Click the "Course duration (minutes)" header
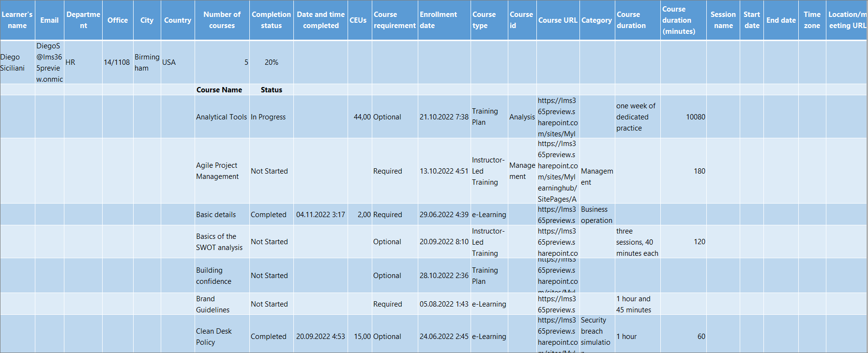This screenshot has height=353, width=868. [x=683, y=20]
